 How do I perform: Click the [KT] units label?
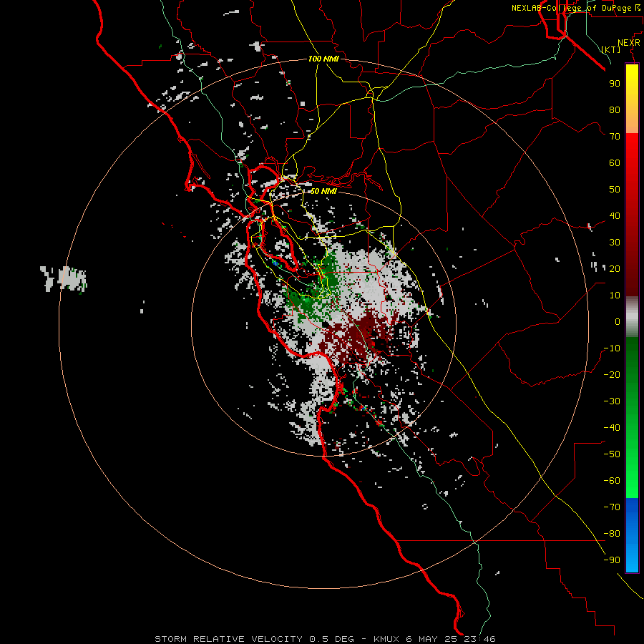coord(611,49)
